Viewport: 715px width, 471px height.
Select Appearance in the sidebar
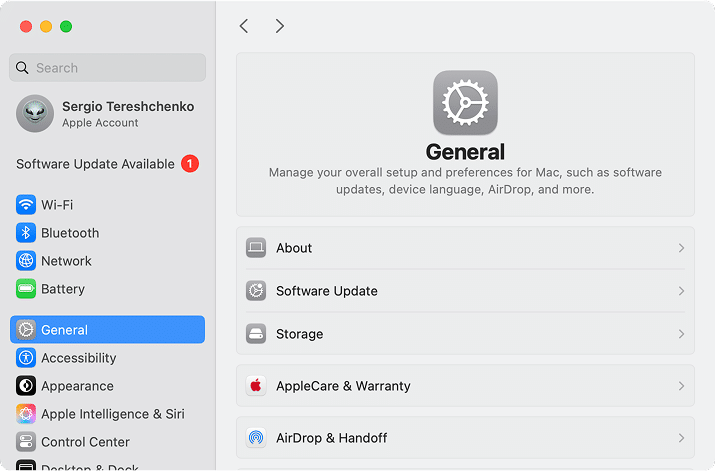click(x=108, y=386)
